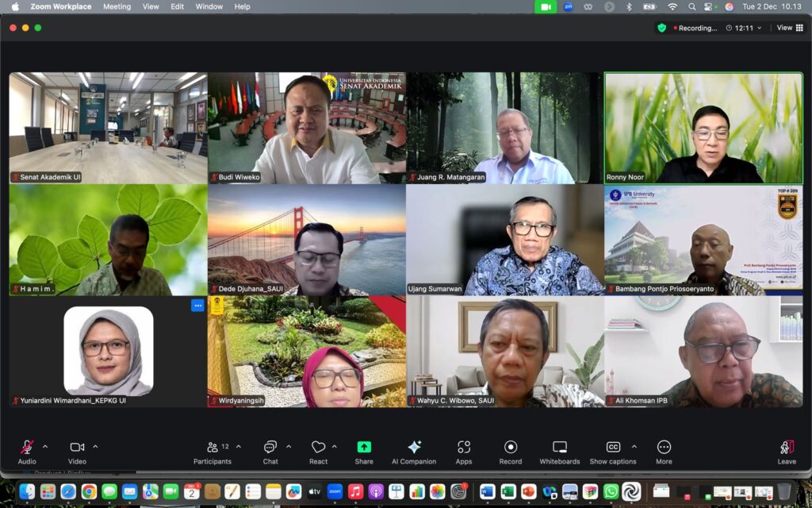
Task: Toggle Show captions button
Action: click(613, 448)
